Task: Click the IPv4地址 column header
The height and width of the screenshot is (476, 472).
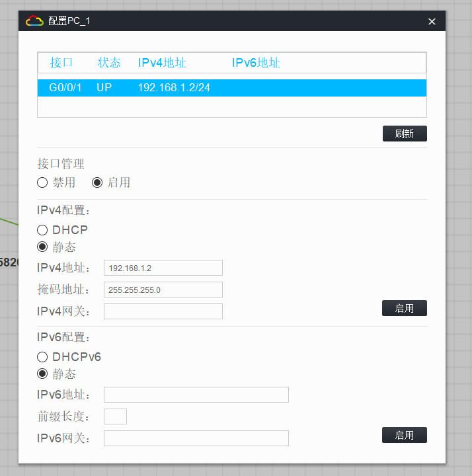Action: tap(162, 63)
